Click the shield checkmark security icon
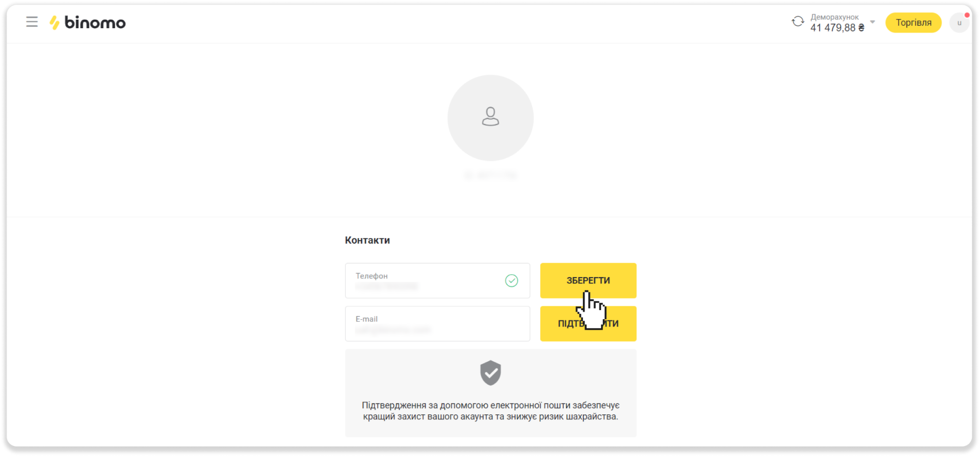This screenshot has height=456, width=980. click(x=490, y=373)
